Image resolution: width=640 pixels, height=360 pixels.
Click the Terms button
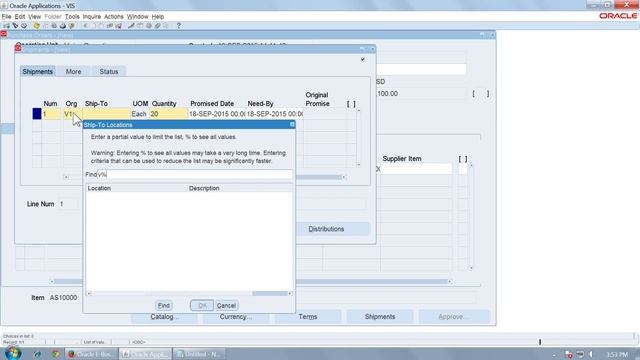[x=308, y=317]
